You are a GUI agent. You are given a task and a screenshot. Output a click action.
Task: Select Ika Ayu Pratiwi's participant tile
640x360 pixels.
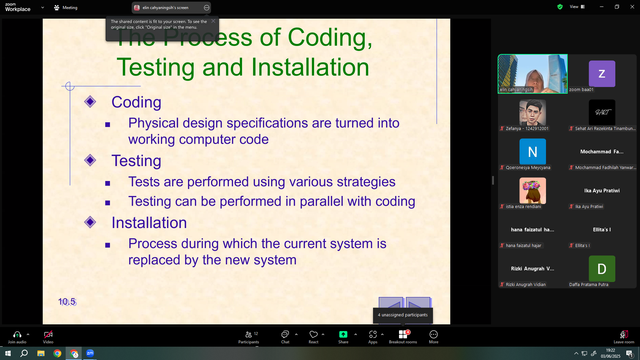pyautogui.click(x=602, y=191)
